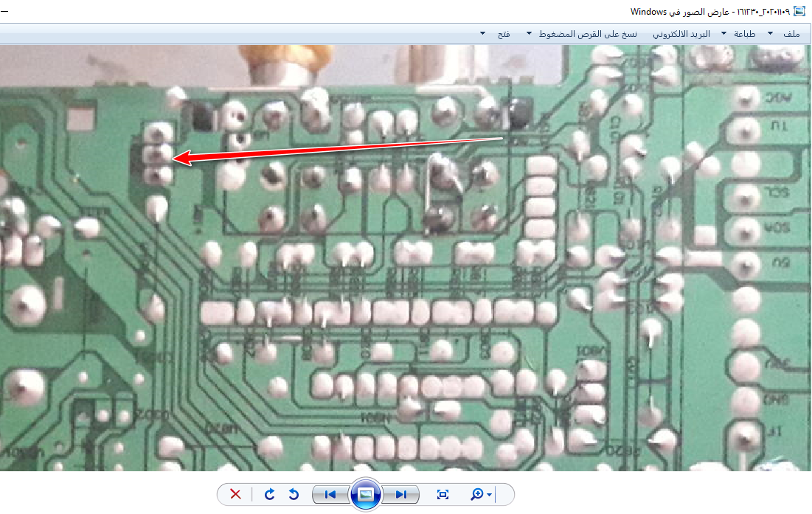Minimize the Photo Viewer window
This screenshot has width=812, height=514.
pyautogui.click(x=4, y=11)
